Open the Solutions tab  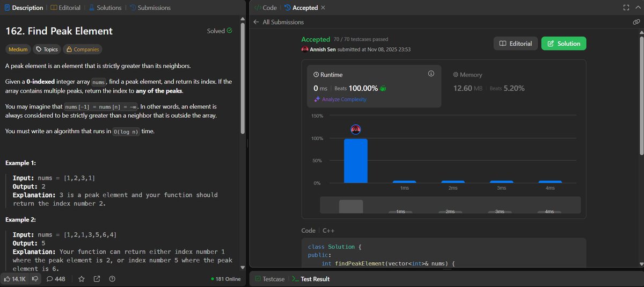tap(105, 8)
